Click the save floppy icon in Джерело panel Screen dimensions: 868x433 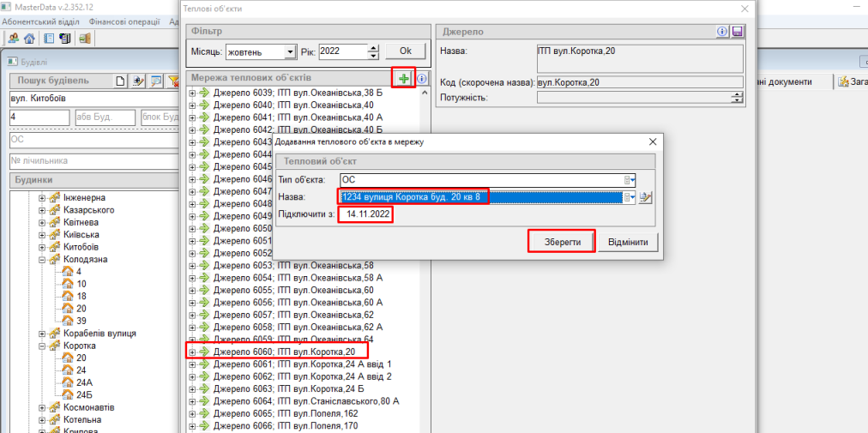pos(737,32)
